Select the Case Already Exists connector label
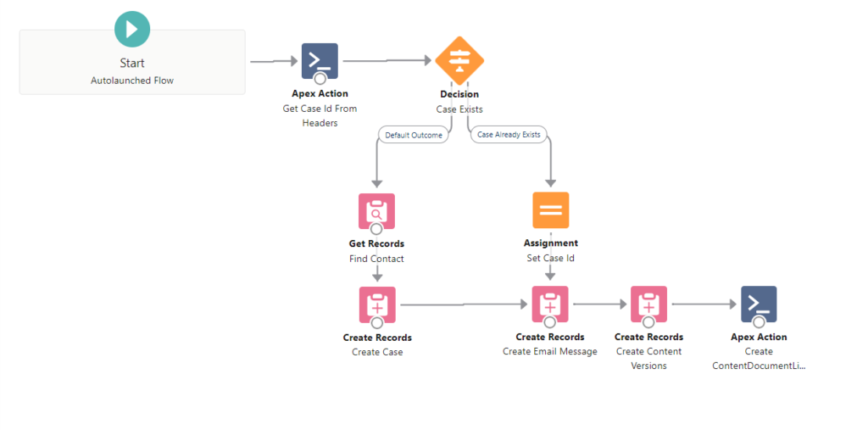The image size is (868, 430). coord(509,135)
